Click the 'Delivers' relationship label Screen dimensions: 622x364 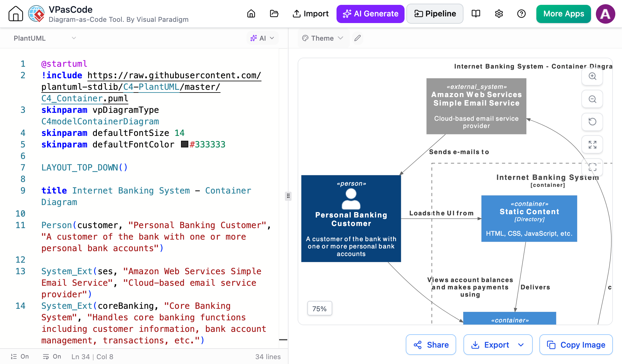535,287
